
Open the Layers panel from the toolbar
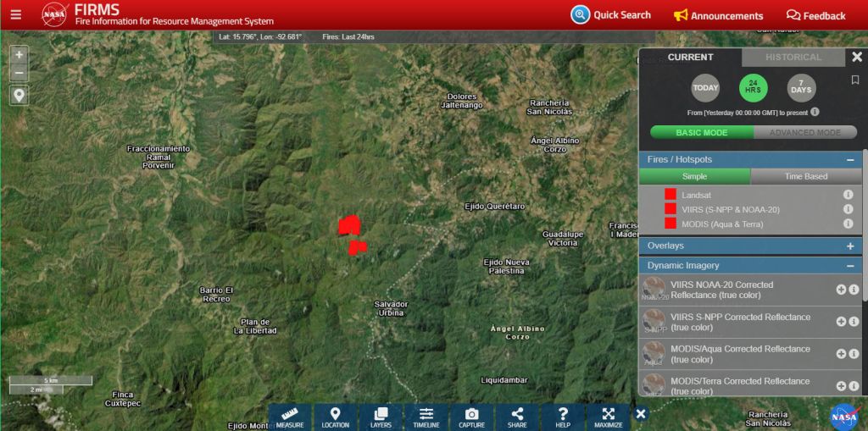381,417
